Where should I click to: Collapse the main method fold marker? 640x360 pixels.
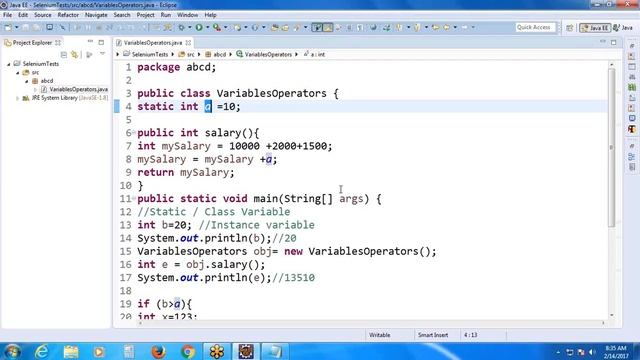(x=133, y=198)
